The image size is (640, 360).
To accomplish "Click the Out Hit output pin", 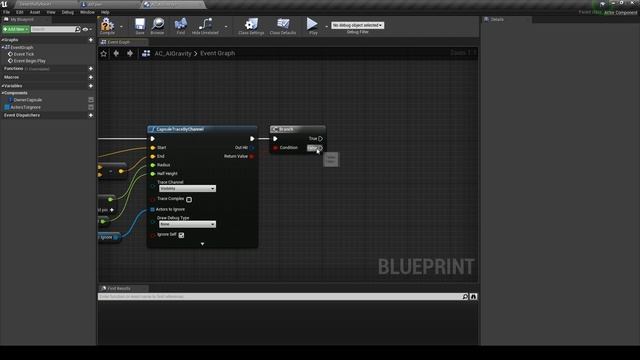I will (x=252, y=148).
